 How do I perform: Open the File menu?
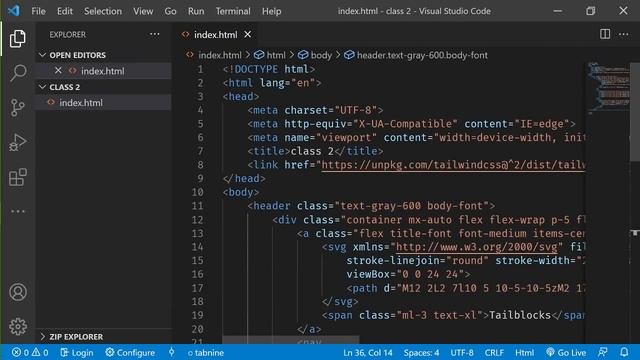(x=38, y=11)
